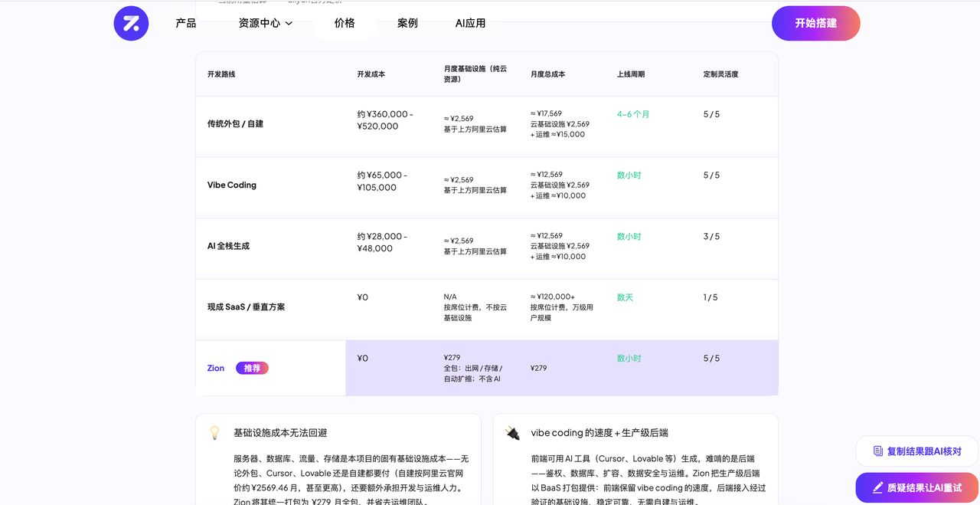
Task: Click the 传统外包 / 自建 row label
Action: pos(235,123)
